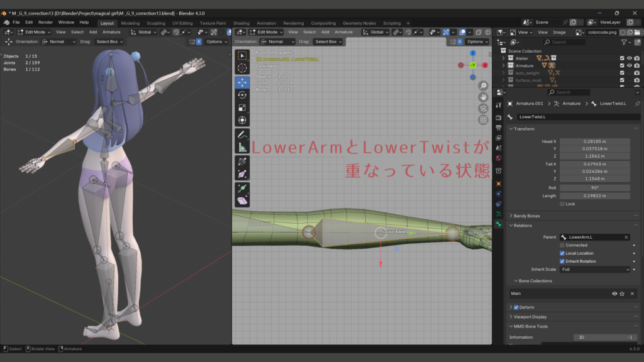The height and width of the screenshot is (362, 644).
Task: Hide the Atelier collection with eye icon
Action: pyautogui.click(x=629, y=58)
